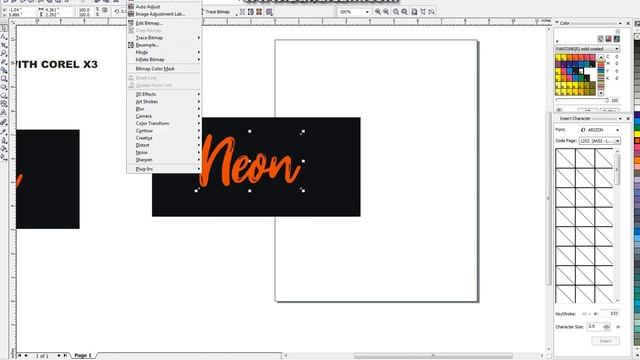The width and height of the screenshot is (640, 360).
Task: Open the Contour submenu
Action: [164, 131]
